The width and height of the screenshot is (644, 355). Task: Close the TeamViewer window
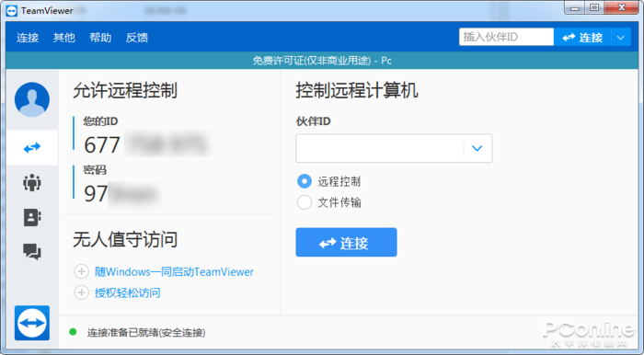coord(622,7)
